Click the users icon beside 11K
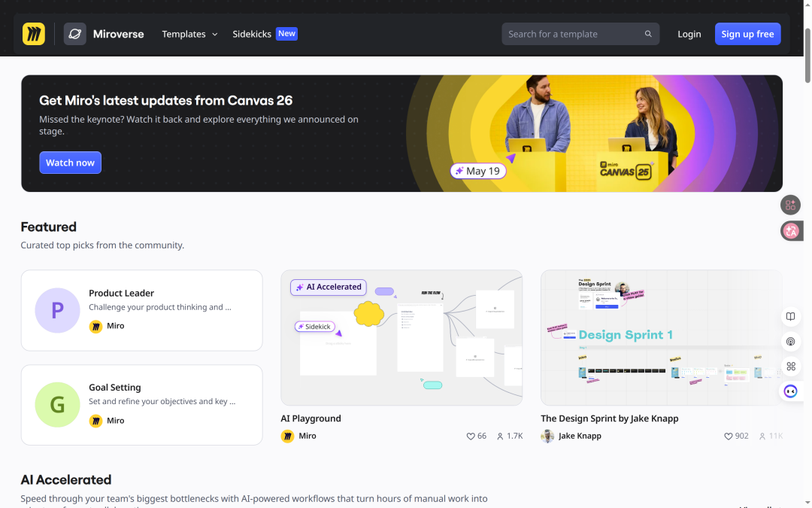Image resolution: width=812 pixels, height=508 pixels. 762,437
